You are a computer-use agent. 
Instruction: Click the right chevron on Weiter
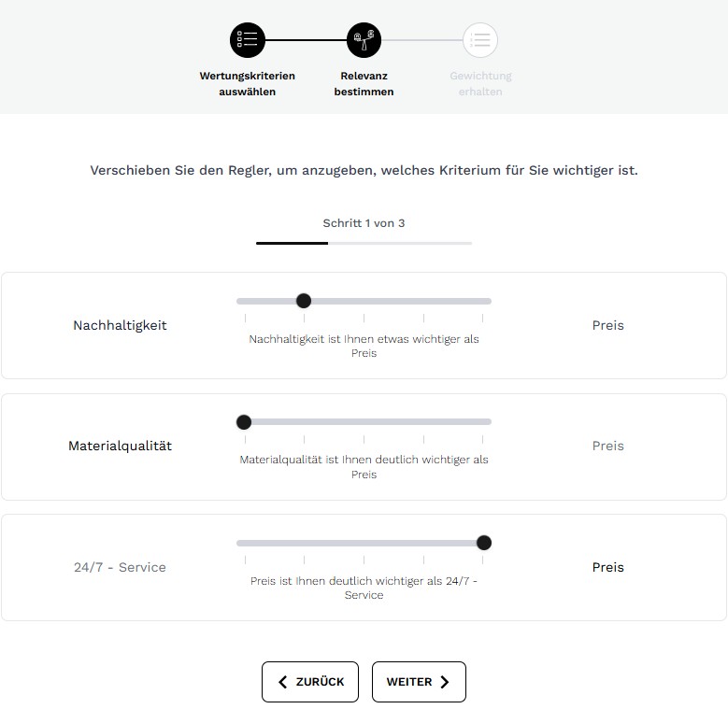point(445,682)
